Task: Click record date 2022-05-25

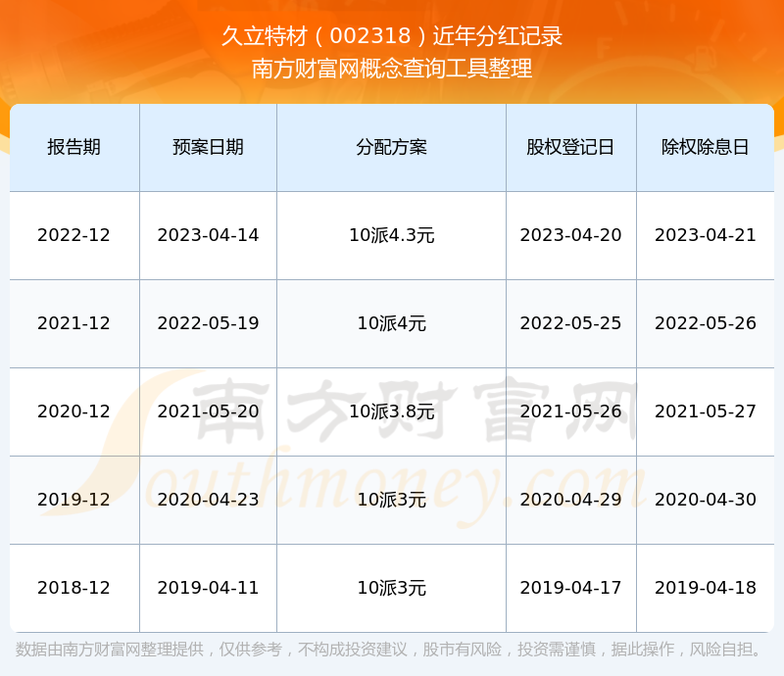Action: point(570,323)
